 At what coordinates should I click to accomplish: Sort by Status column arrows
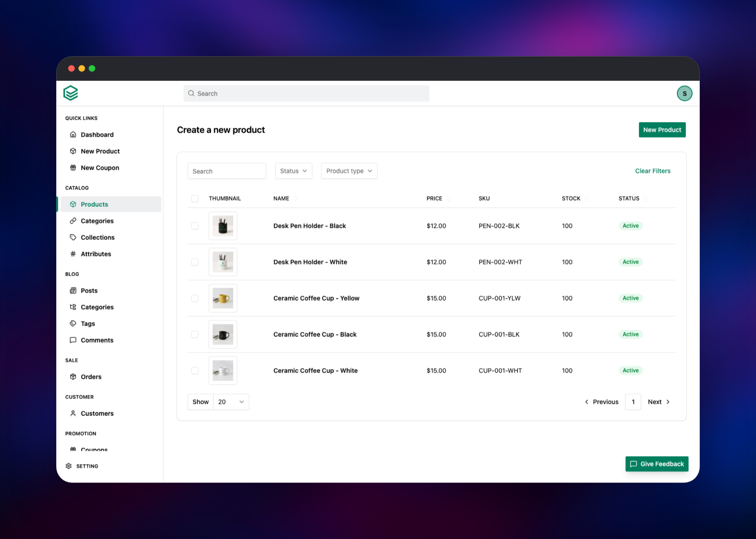[x=645, y=198]
